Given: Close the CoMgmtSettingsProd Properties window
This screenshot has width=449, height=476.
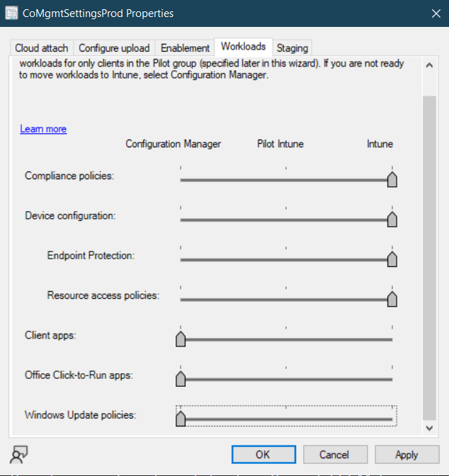Looking at the screenshot, I should click(x=436, y=13).
